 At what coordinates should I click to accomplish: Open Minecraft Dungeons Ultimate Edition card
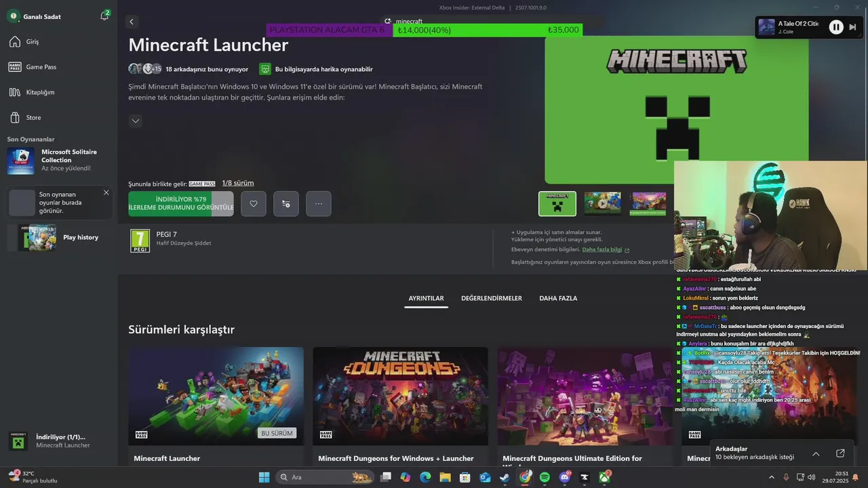click(585, 406)
